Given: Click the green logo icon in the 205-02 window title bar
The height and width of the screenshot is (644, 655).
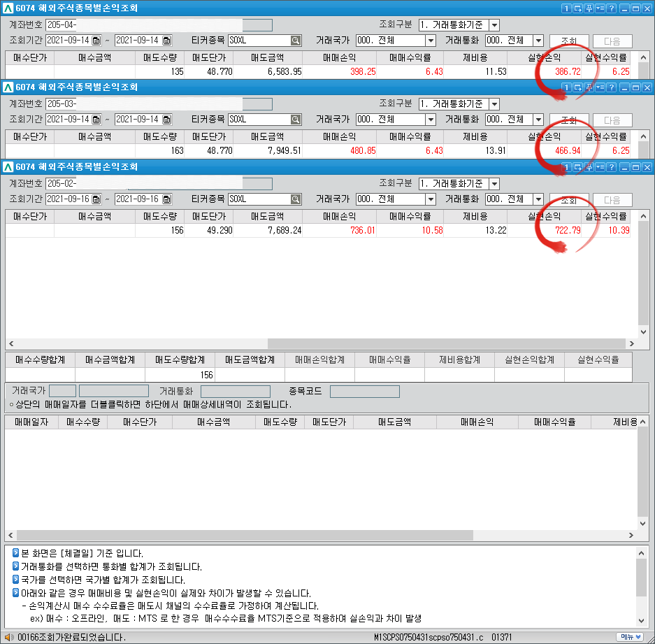Looking at the screenshot, I should (x=8, y=167).
